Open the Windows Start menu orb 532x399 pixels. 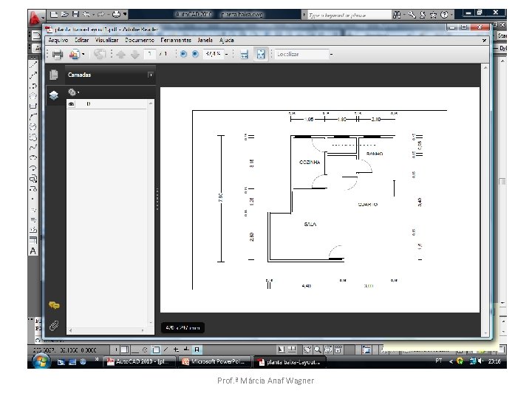pos(41,361)
